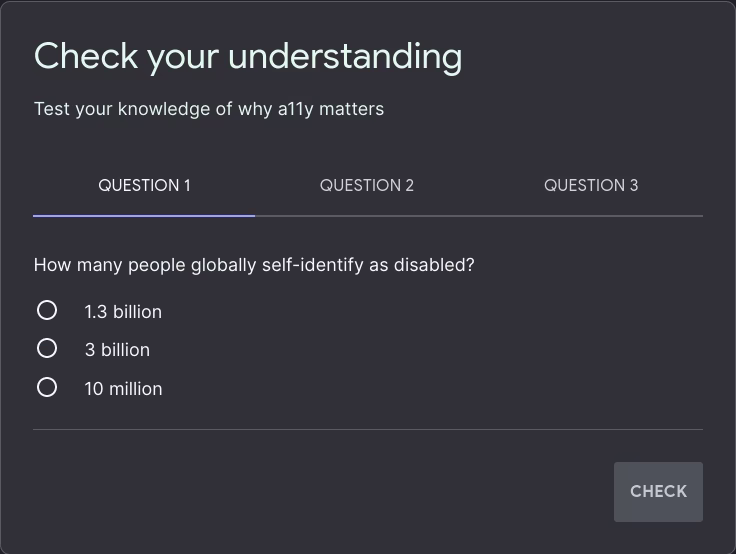Pick the 10 million radio circle
Screen dimensions: 736x554
click(47, 387)
